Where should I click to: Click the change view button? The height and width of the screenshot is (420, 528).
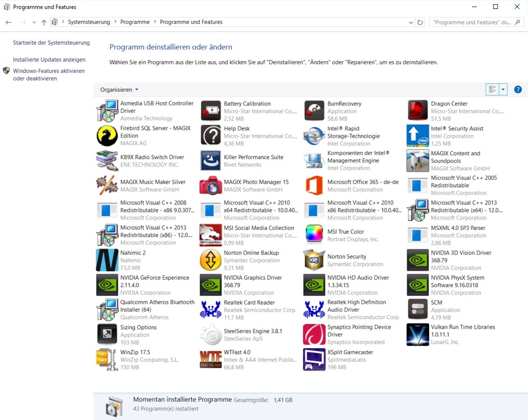pyautogui.click(x=492, y=89)
